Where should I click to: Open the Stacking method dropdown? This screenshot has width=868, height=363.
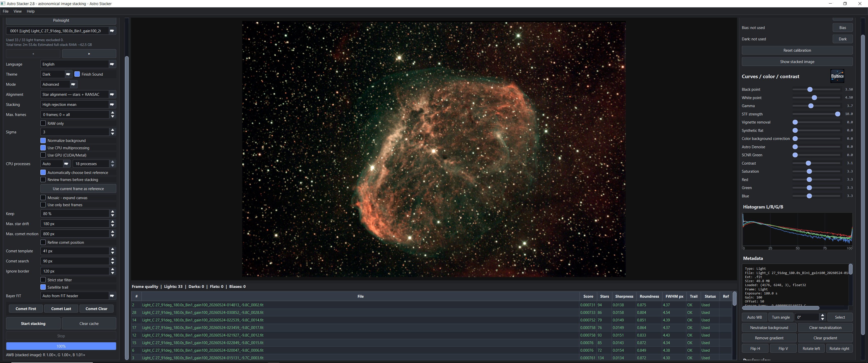click(x=78, y=105)
